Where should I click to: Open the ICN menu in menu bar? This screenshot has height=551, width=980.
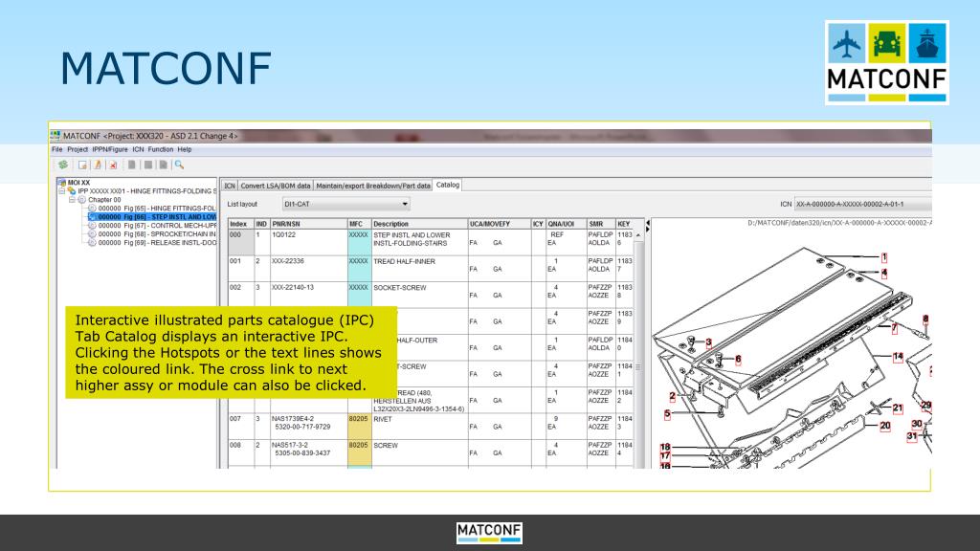pos(138,149)
